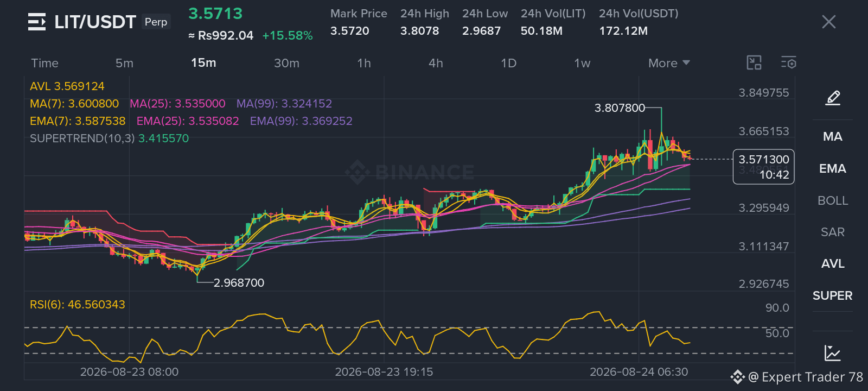Click the current price label 3.571300

click(x=764, y=159)
